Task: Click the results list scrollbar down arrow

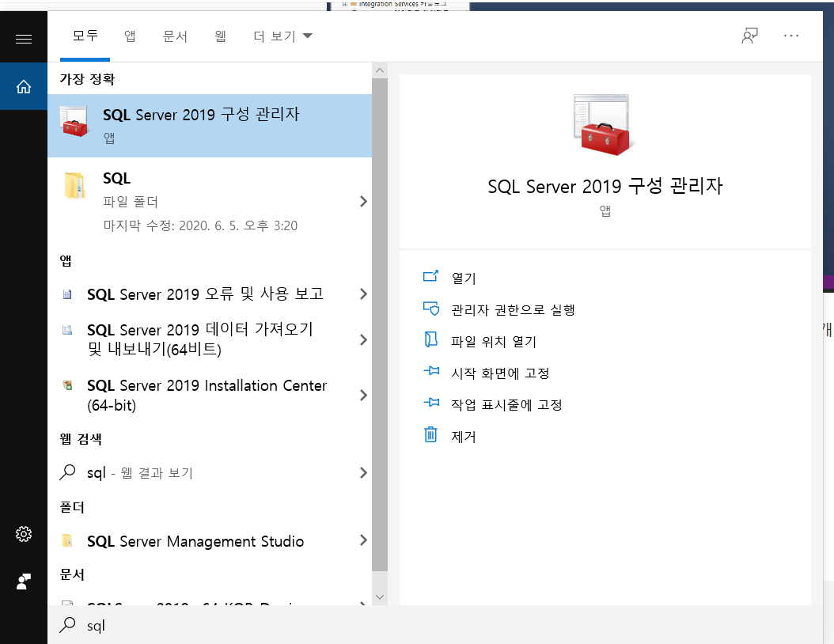Action: point(380,597)
